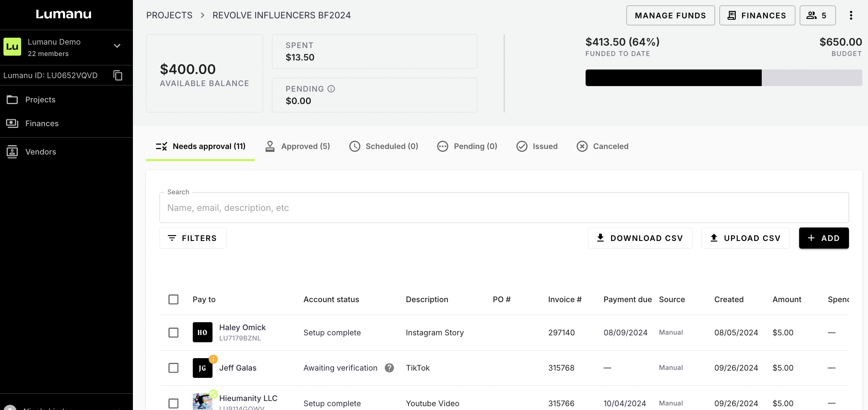The width and height of the screenshot is (868, 410).
Task: Open the Filters panel
Action: click(x=193, y=238)
